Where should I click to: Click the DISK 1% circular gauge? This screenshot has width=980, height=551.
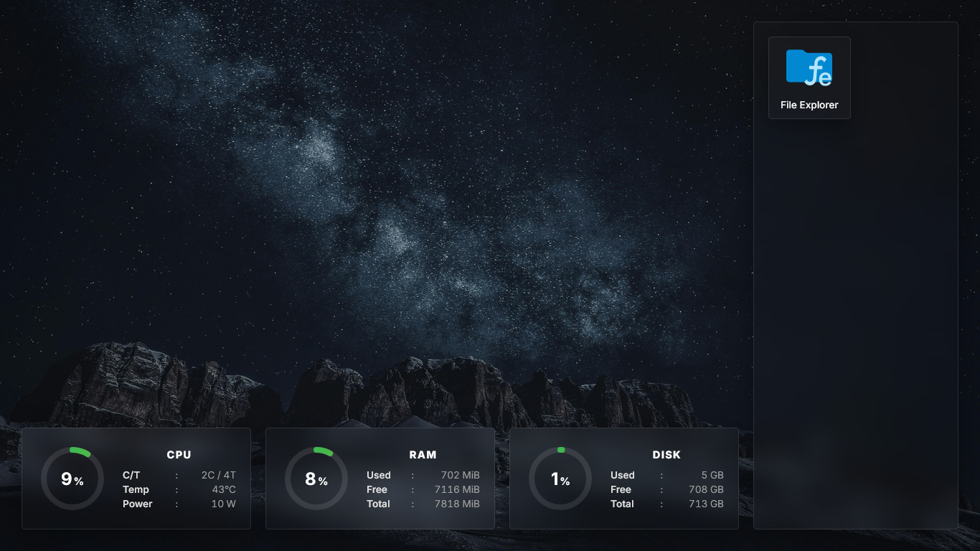560,479
